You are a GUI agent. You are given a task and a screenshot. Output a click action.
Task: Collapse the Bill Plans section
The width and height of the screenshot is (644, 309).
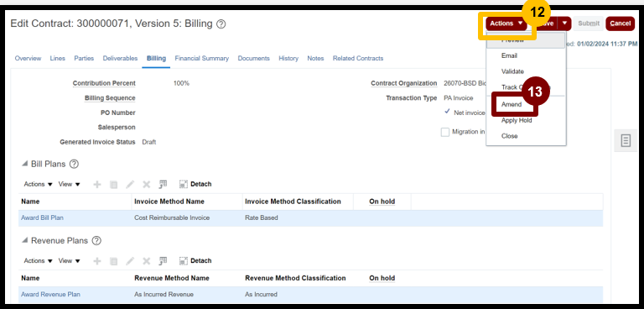pyautogui.click(x=24, y=165)
